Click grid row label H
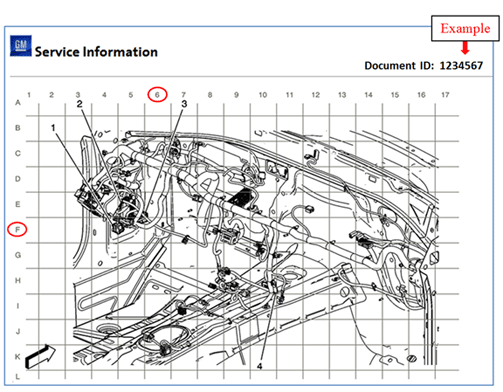This screenshot has height=392, width=503. click(x=18, y=280)
